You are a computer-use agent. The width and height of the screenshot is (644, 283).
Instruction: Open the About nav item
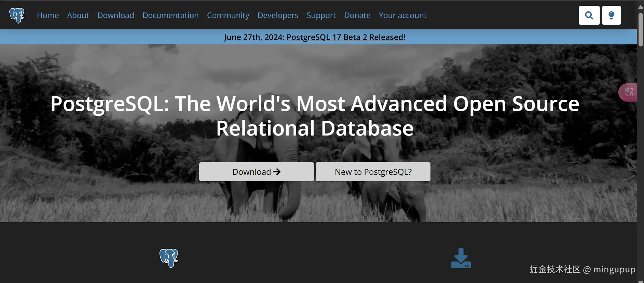point(78,15)
